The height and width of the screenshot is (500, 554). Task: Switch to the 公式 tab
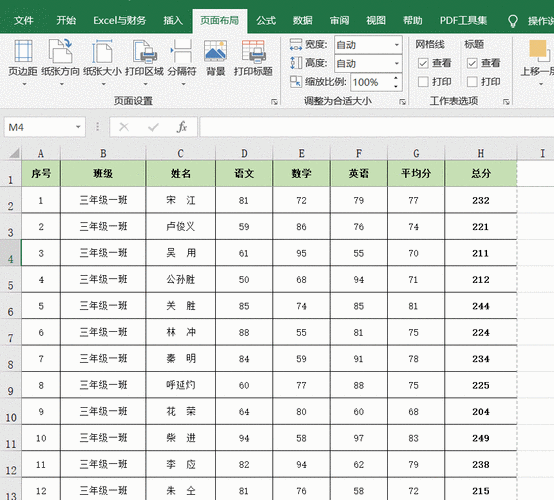point(266,20)
